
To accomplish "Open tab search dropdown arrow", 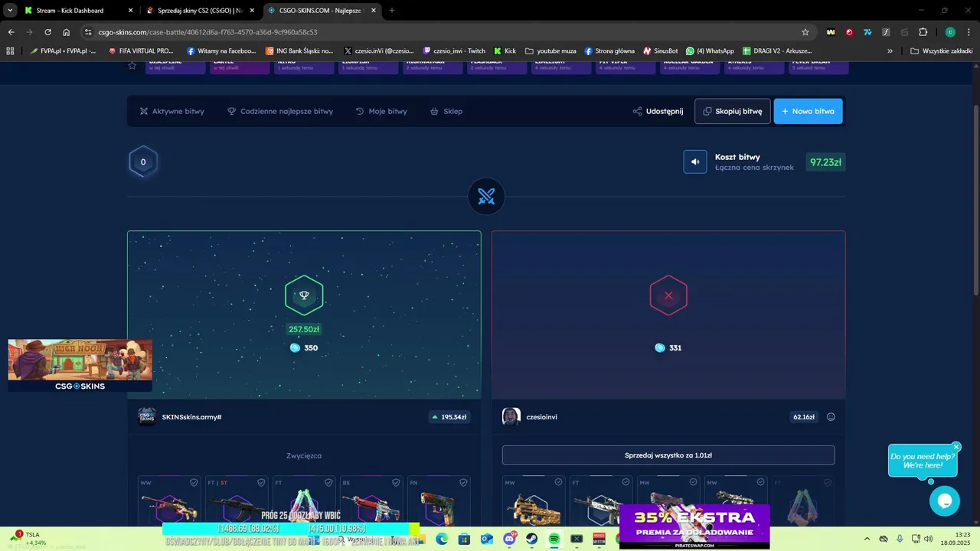I will pos(9,11).
